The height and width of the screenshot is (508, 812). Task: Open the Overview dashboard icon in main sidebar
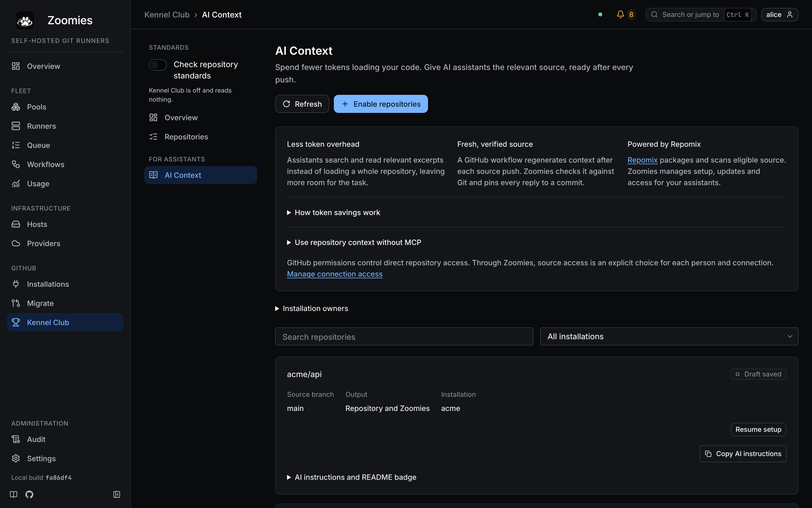pyautogui.click(x=16, y=66)
